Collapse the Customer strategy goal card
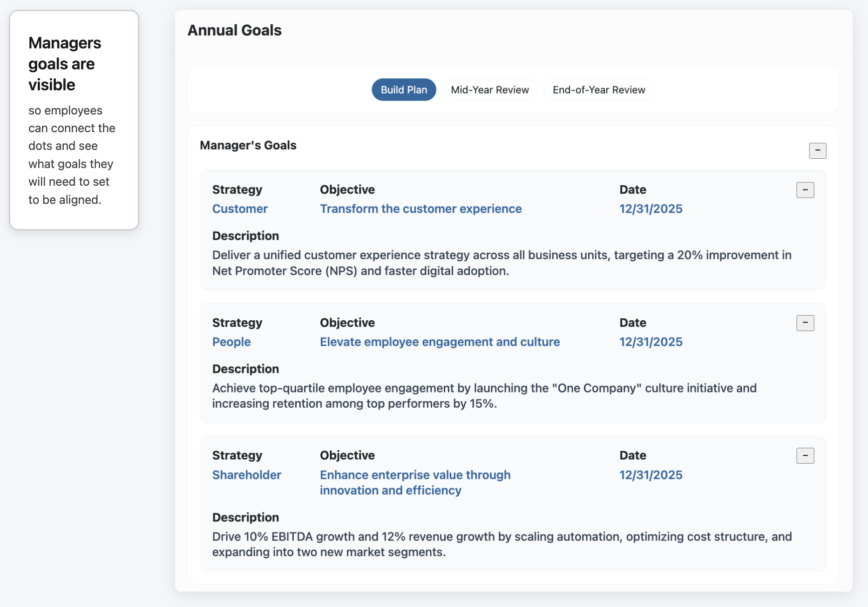 point(805,190)
